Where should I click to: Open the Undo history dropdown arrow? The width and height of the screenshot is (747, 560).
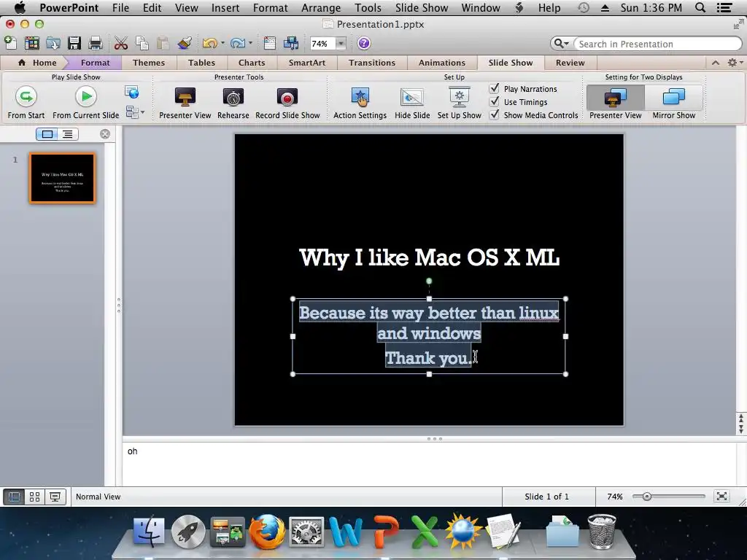(x=222, y=43)
